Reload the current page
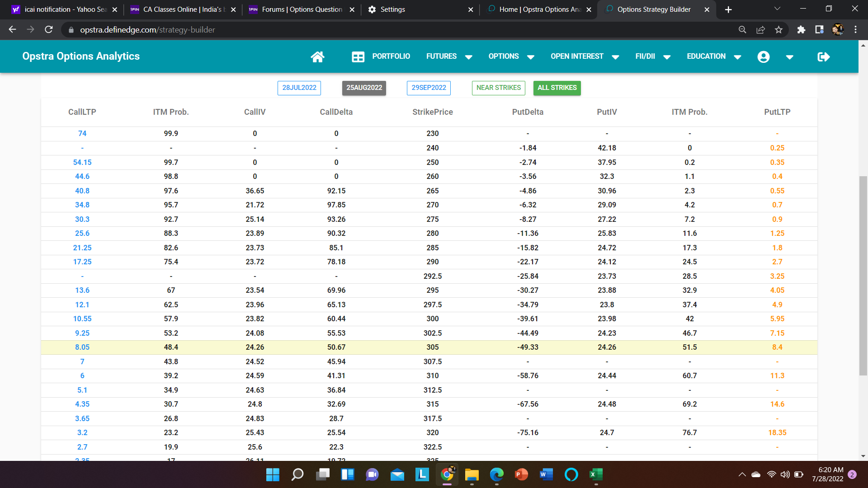 [49, 30]
